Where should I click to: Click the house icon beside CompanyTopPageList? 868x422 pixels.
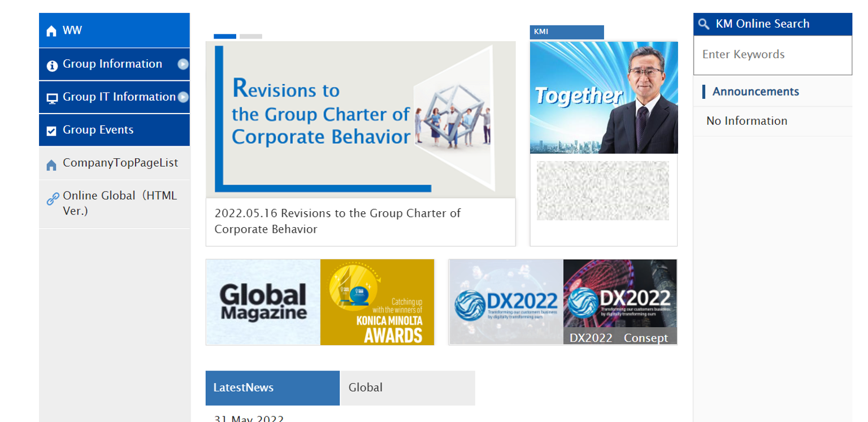[51, 165]
